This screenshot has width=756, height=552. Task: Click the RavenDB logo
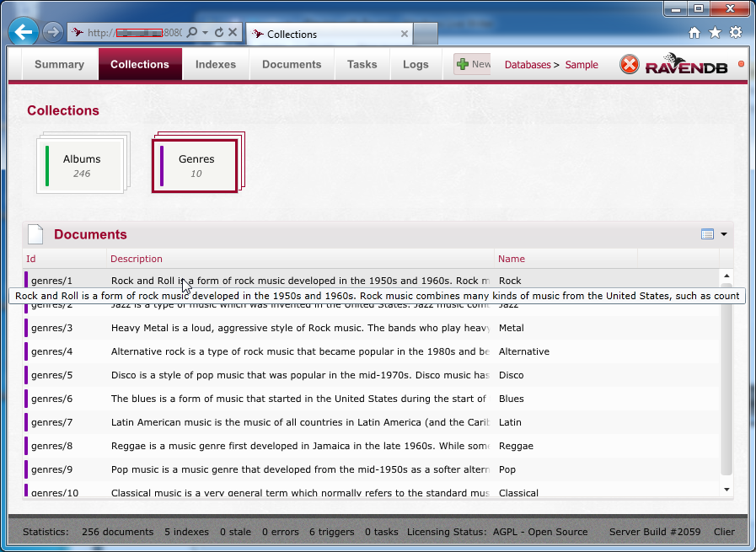point(687,64)
